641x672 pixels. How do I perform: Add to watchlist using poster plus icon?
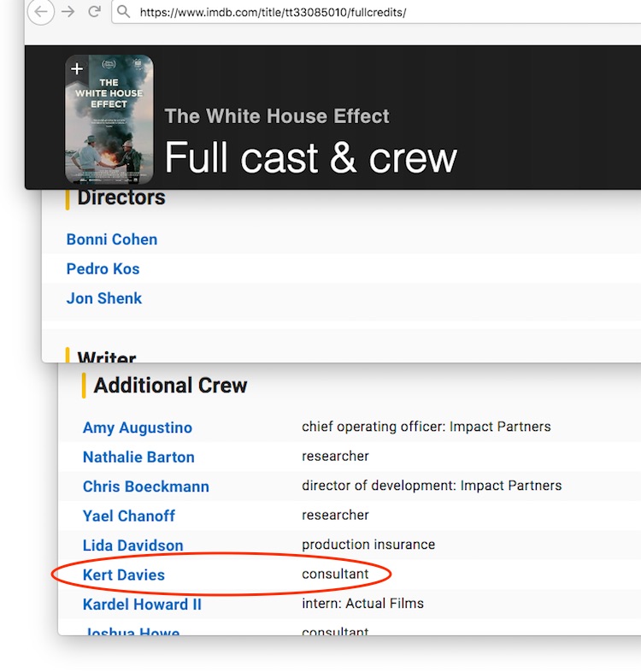pyautogui.click(x=77, y=69)
